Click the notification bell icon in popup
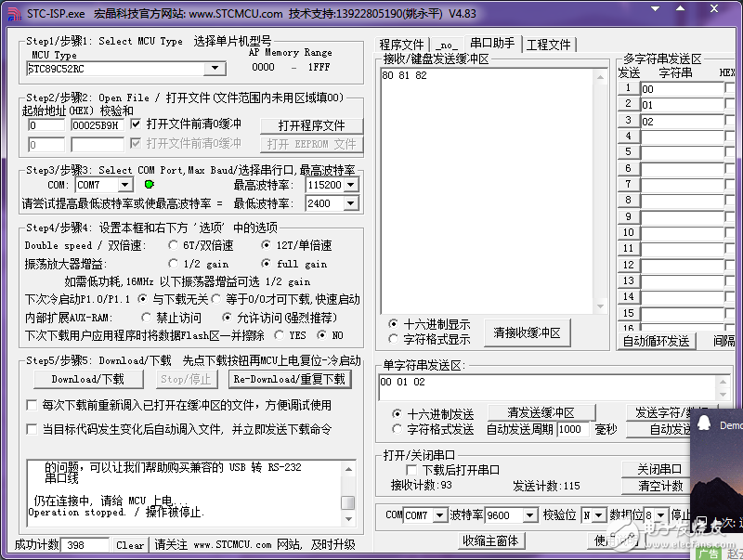 [704, 422]
